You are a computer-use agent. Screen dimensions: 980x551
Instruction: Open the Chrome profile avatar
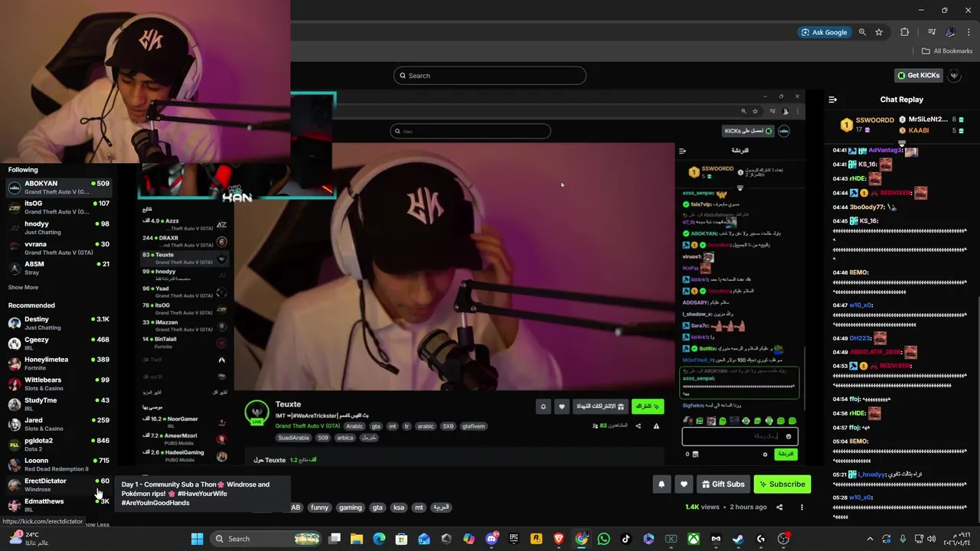[x=950, y=32]
